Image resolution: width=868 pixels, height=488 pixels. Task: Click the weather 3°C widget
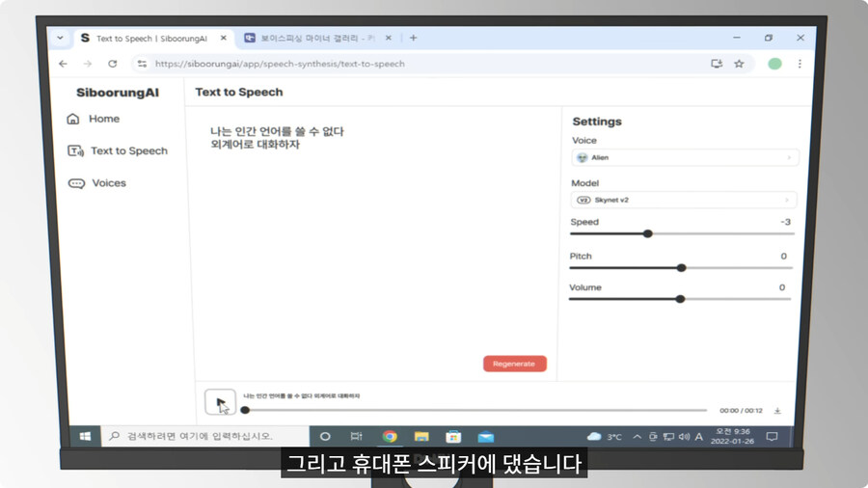(604, 437)
